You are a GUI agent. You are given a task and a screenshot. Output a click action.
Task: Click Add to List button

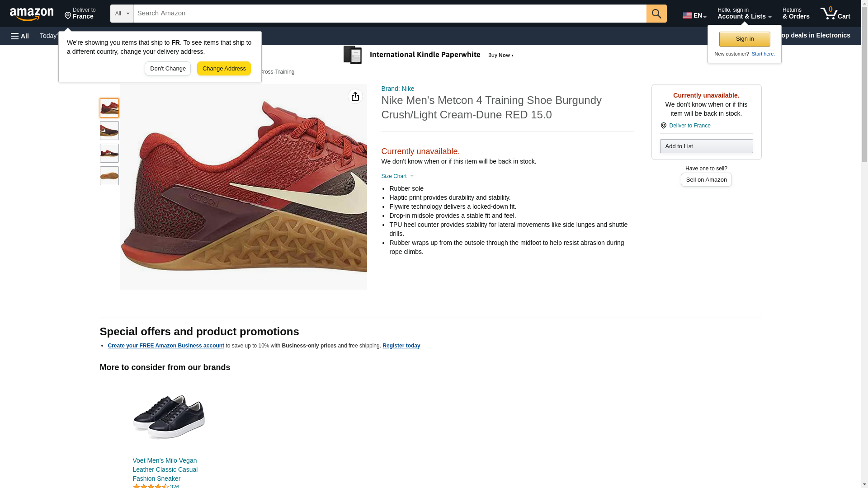(x=706, y=146)
